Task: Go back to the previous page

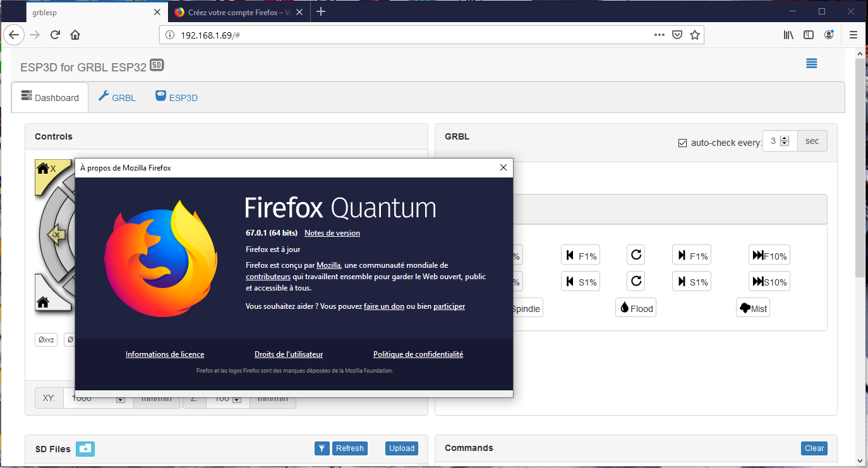Action: [x=13, y=35]
